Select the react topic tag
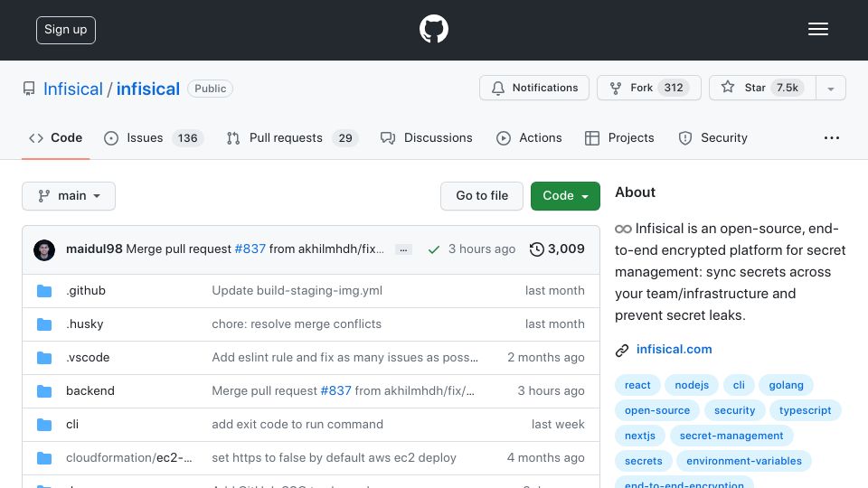The width and height of the screenshot is (868, 488). 637,385
